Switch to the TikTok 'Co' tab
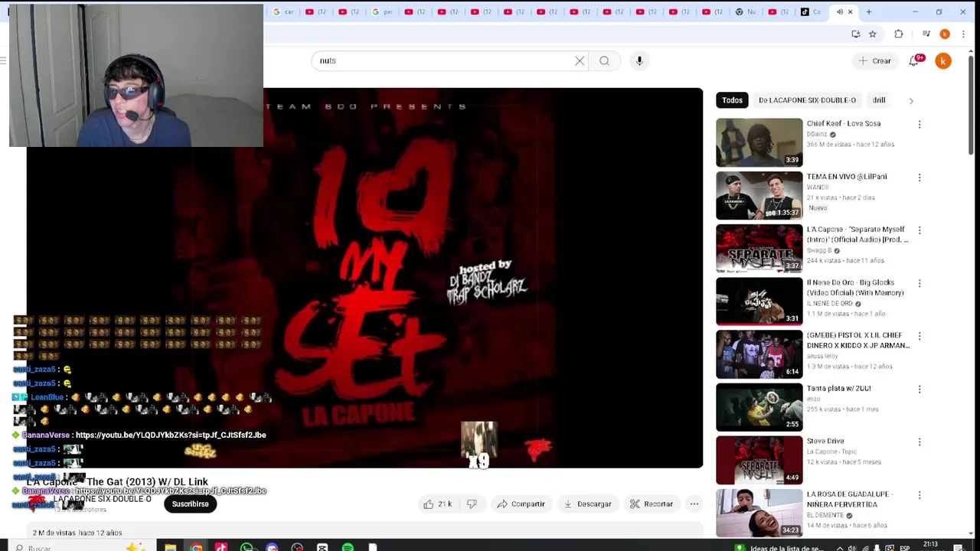980x551 pixels. (x=811, y=11)
